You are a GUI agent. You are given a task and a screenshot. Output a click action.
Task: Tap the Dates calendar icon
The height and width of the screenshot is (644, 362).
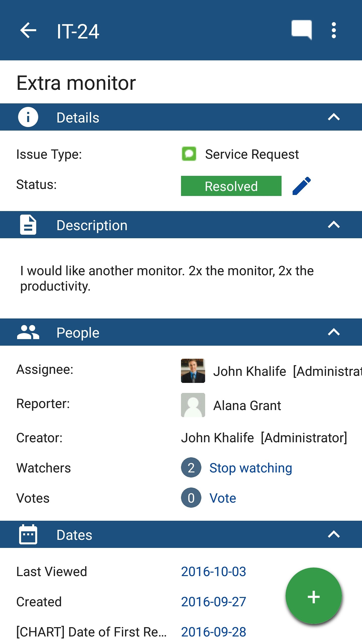coord(28,534)
